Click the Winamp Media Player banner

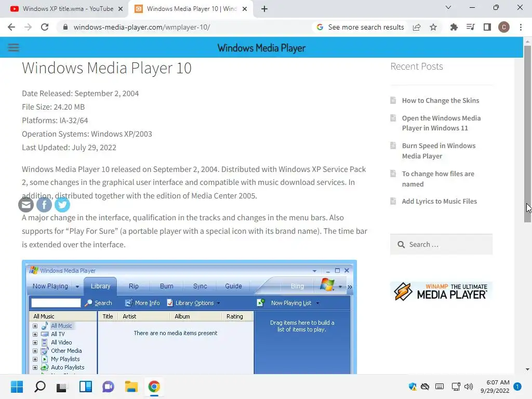coord(441,291)
